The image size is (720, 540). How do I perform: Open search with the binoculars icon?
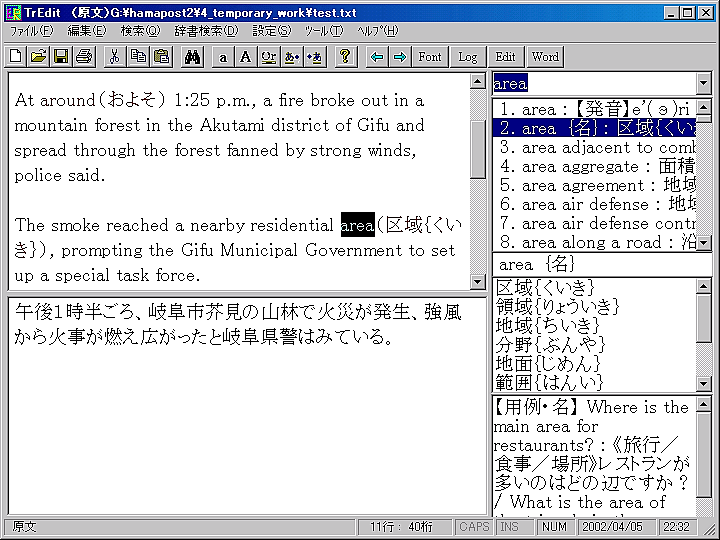click(193, 57)
